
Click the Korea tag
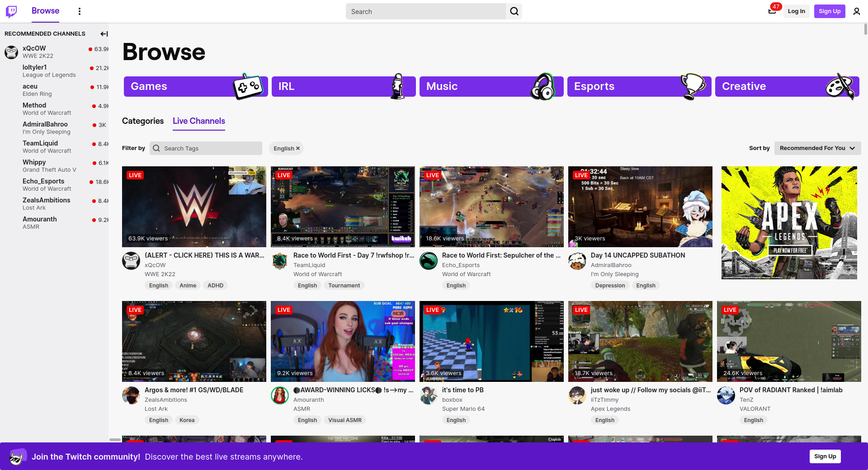(x=187, y=420)
